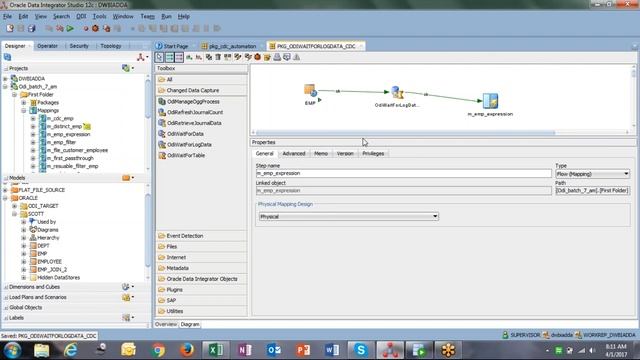This screenshot has width=640, height=360.
Task: Select m_emp_filter mapping in tree
Action: (61, 142)
